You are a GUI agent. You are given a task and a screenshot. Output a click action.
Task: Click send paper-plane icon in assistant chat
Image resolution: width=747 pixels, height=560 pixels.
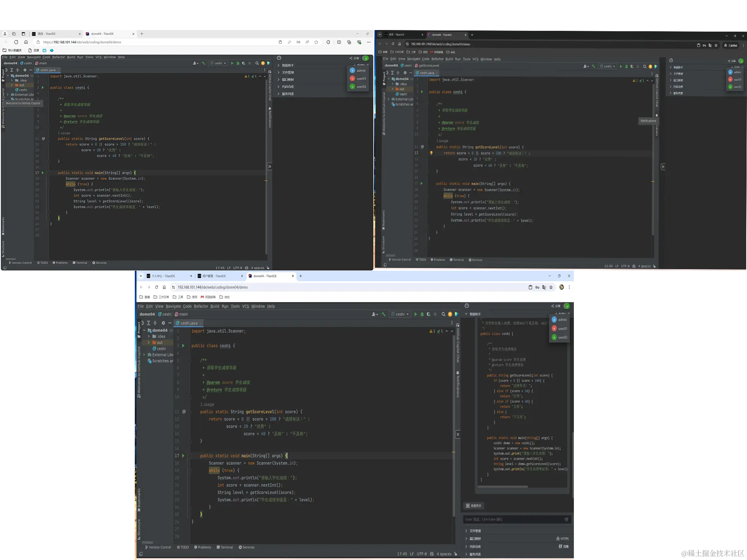pos(566,519)
